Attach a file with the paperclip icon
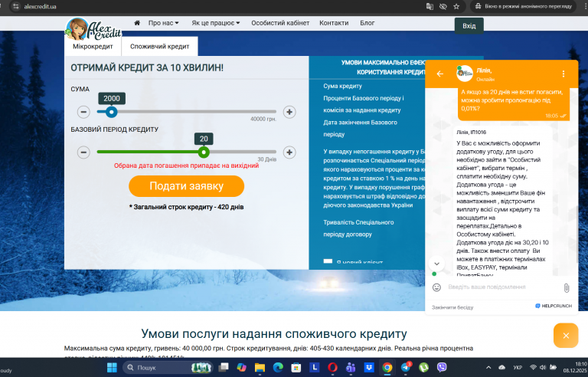The height and width of the screenshot is (377, 588). pyautogui.click(x=567, y=287)
